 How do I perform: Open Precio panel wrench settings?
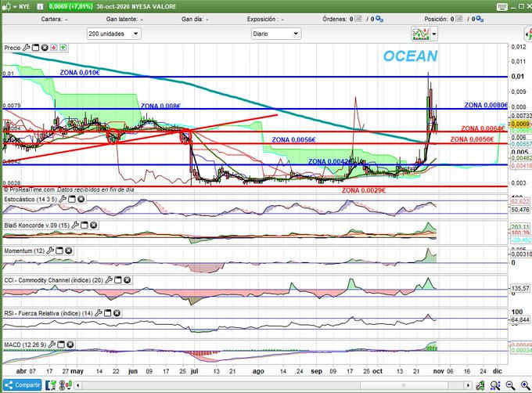point(26,48)
